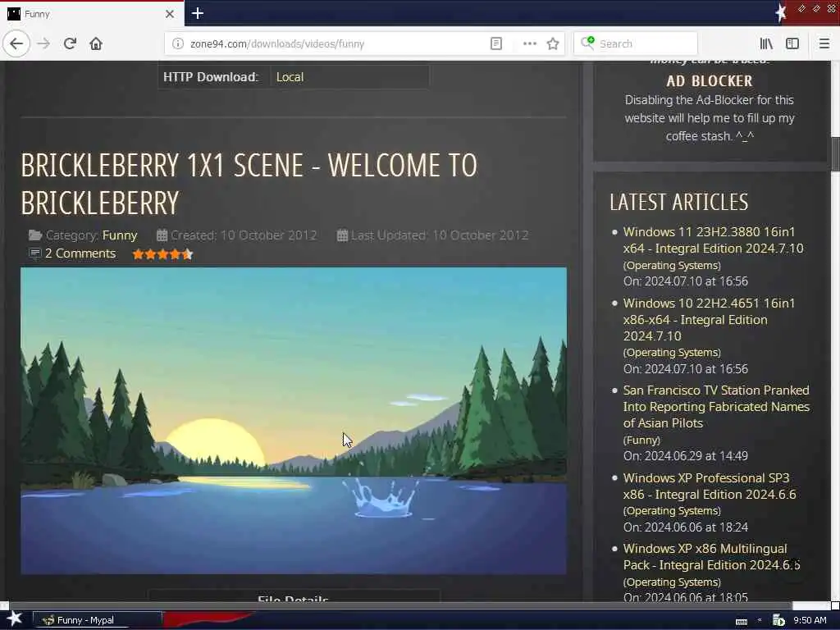
Task: Click Last Updated: 10 October 2012 text
Action: [440, 235]
